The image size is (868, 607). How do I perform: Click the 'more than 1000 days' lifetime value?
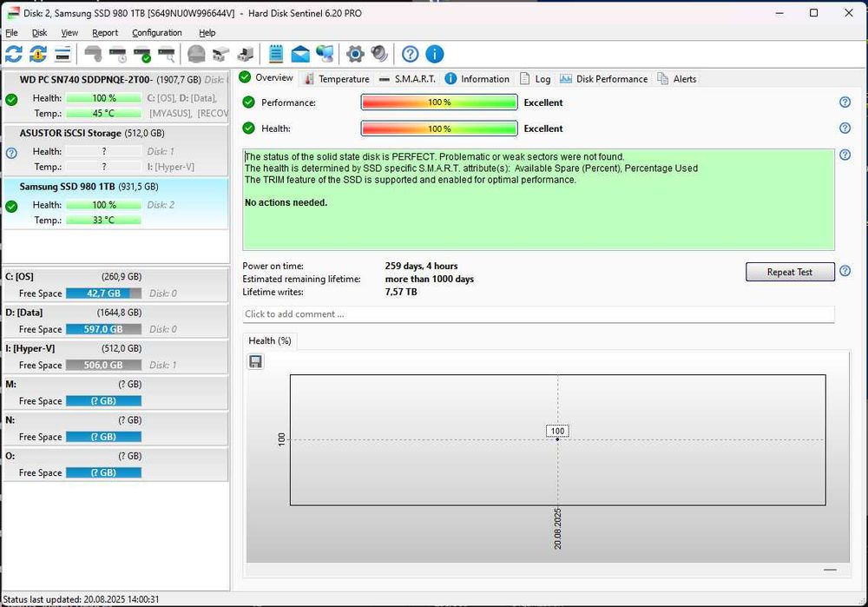[x=430, y=279]
